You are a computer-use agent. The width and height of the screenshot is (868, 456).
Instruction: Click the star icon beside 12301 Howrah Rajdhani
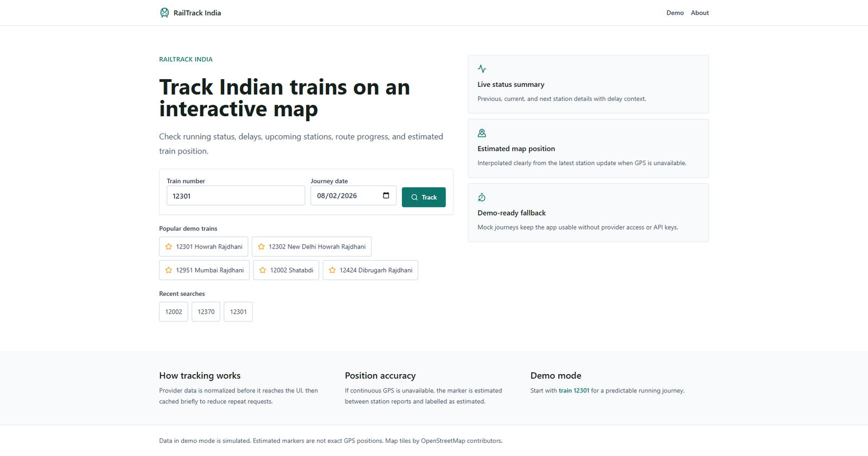click(x=169, y=246)
